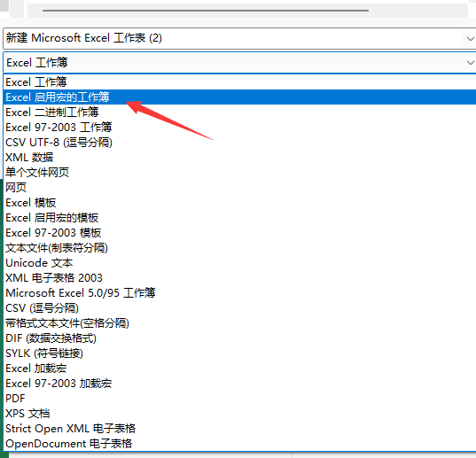Image resolution: width=476 pixels, height=458 pixels.
Task: Pick Excel 97-2003 工作簿 format
Action: point(240,127)
